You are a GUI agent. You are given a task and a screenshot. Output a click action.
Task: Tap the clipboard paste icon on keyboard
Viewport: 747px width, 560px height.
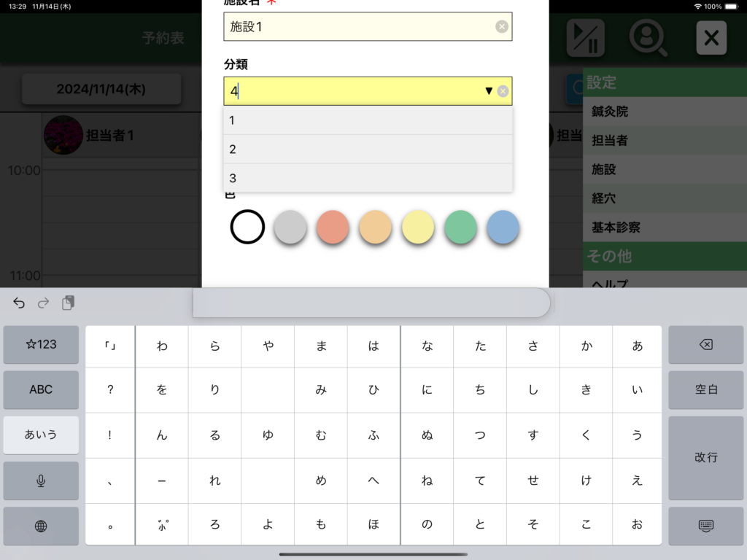click(68, 303)
